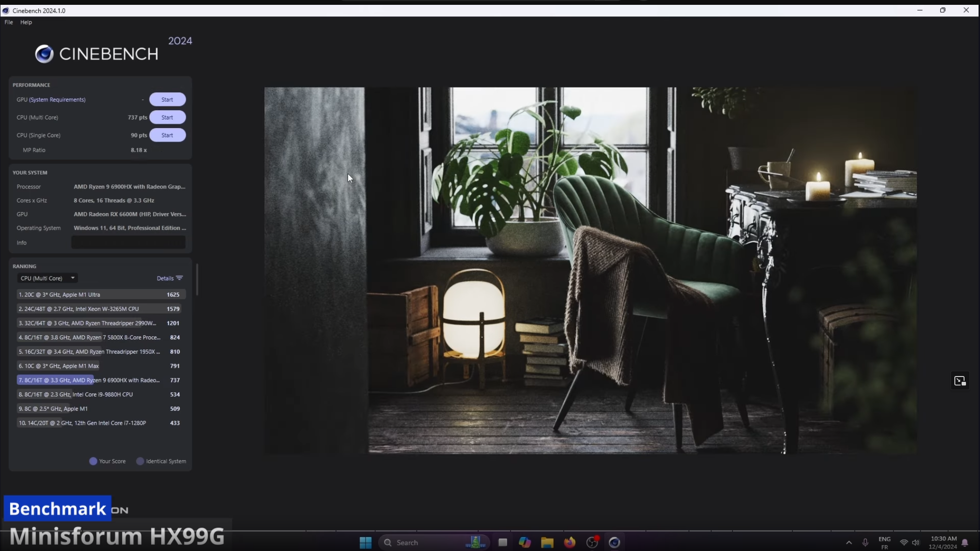Select the Intel Core i7-1280P ranking row

tap(101, 423)
